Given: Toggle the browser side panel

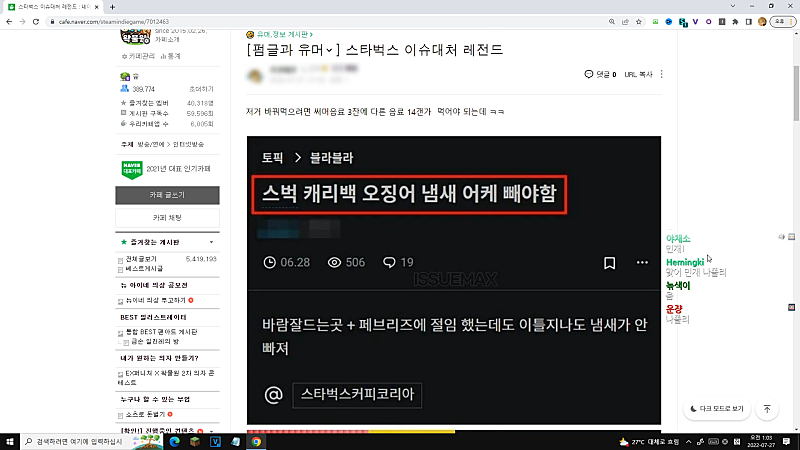Looking at the screenshot, I should (x=748, y=22).
